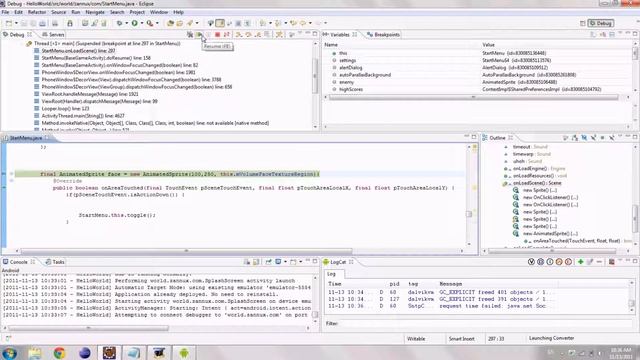Toggle Hide Fields icon in Outline toolbar
640x360 pixels.
(584, 138)
